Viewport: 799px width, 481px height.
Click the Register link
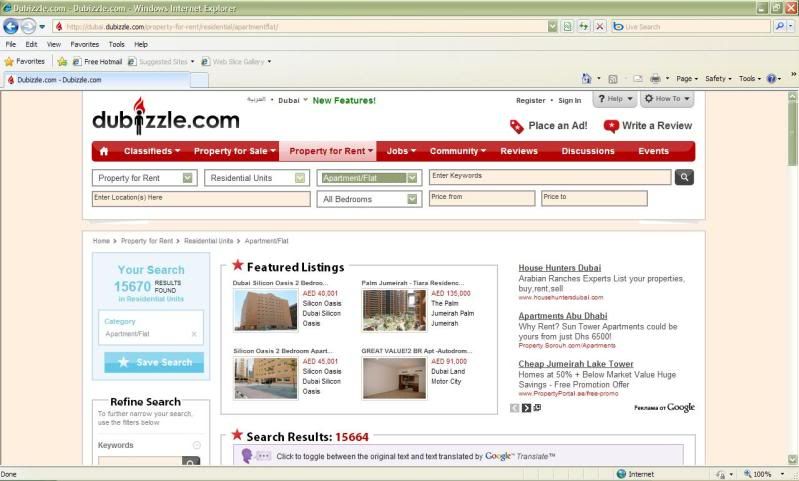click(x=530, y=100)
